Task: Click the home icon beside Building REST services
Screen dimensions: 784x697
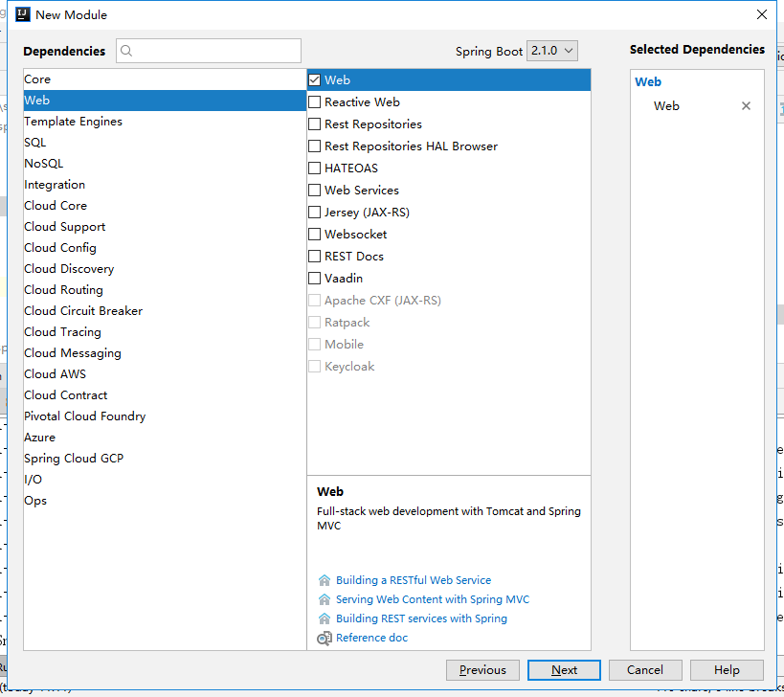Action: click(x=324, y=618)
